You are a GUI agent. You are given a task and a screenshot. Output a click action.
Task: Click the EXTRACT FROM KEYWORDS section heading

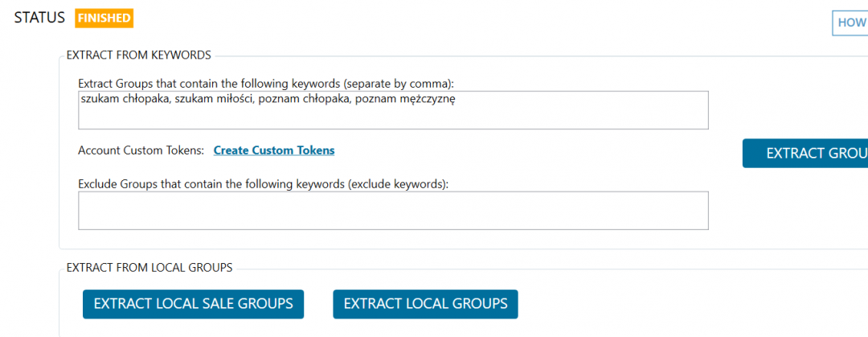coord(138,55)
